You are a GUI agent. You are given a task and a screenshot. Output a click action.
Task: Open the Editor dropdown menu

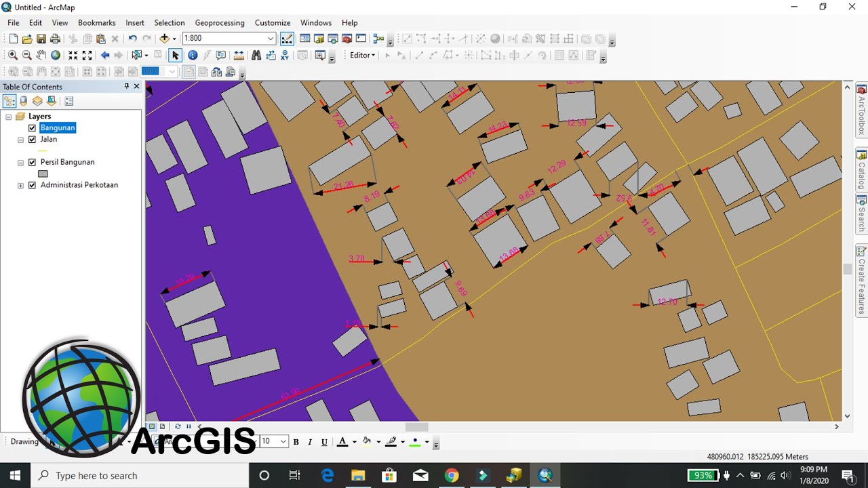tap(362, 56)
